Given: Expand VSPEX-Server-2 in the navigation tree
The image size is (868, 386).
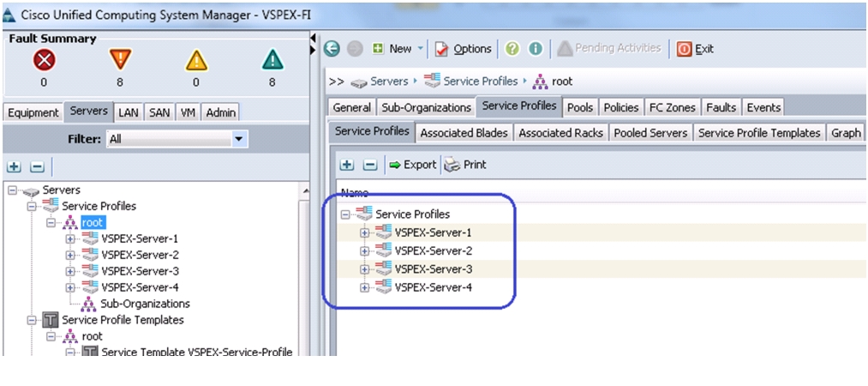Looking at the screenshot, I should (70, 256).
